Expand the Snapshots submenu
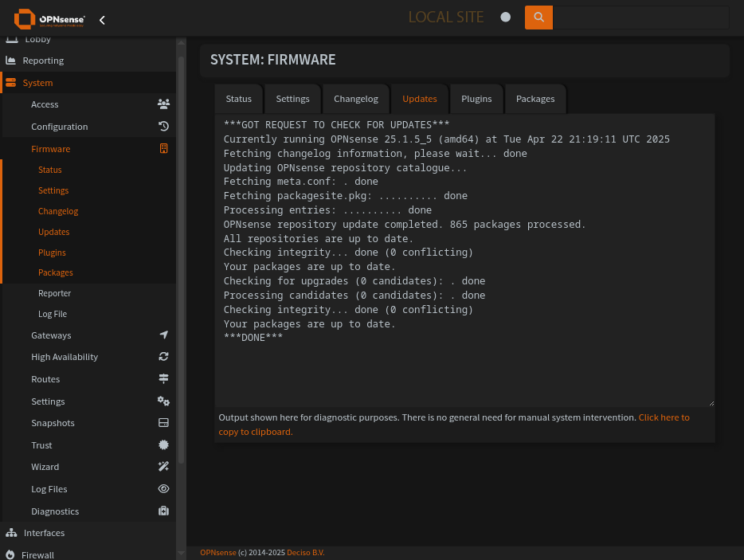Screen dimensions: 744x560 click(89, 423)
